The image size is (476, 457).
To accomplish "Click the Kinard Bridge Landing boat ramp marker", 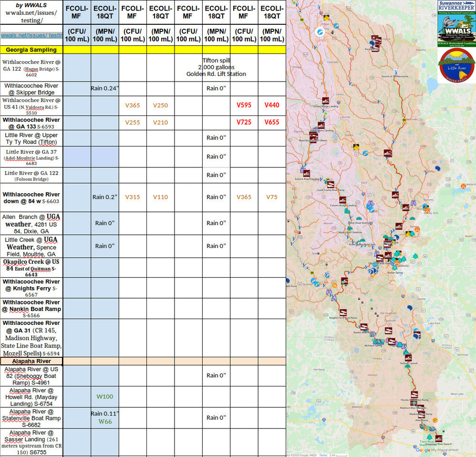I will point(325,101).
